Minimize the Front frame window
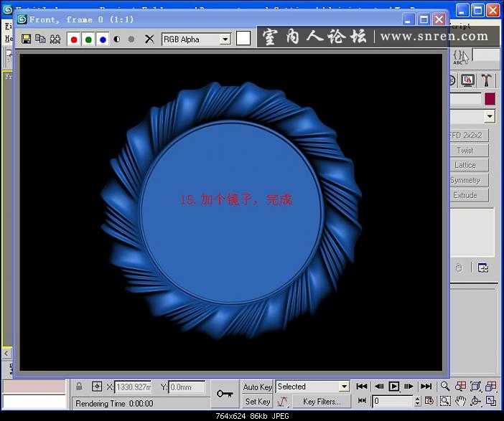 pos(408,19)
